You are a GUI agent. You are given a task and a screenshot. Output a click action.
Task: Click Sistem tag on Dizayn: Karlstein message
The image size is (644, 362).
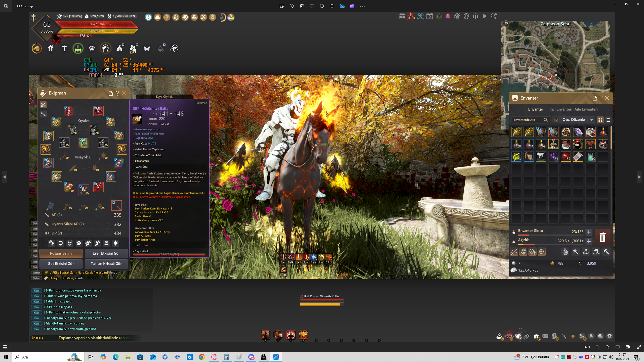36,278
